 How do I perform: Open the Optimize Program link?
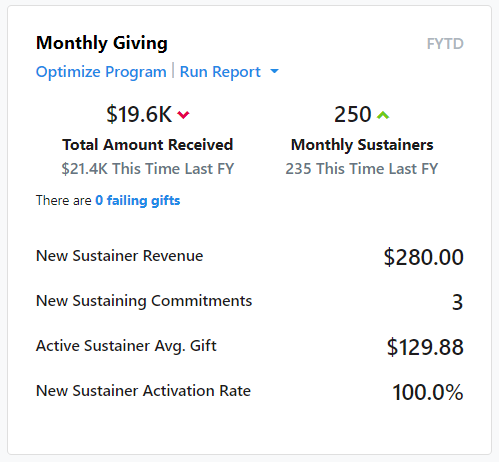[101, 72]
